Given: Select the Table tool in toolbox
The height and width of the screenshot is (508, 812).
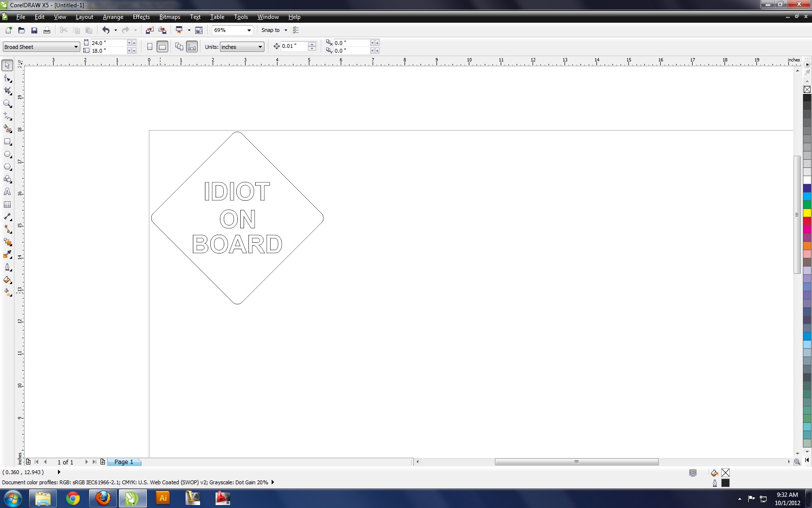Looking at the screenshot, I should 7,205.
